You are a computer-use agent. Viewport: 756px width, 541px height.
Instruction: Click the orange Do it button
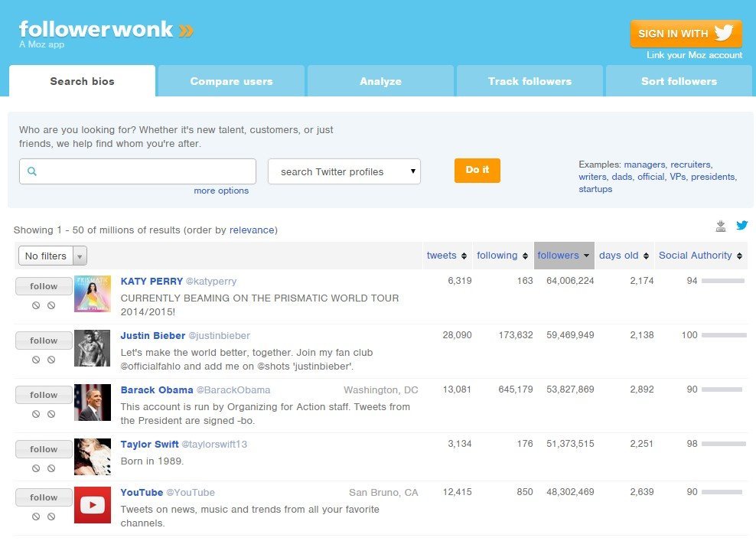(477, 170)
